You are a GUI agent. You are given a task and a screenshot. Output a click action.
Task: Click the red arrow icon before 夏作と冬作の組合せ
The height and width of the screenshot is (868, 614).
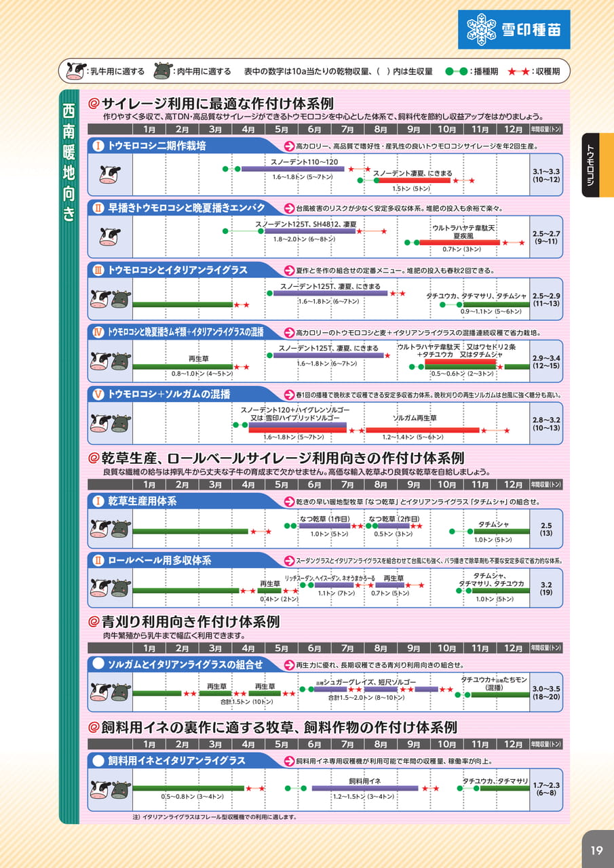[x=289, y=271]
